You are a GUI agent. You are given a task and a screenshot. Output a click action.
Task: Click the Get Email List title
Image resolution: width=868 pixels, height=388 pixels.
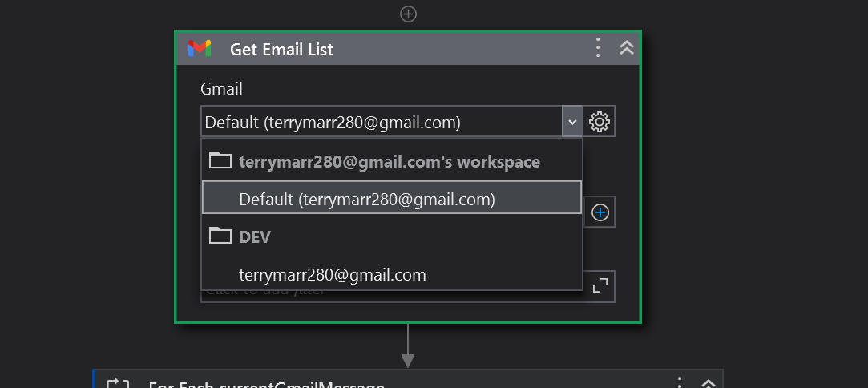point(281,49)
